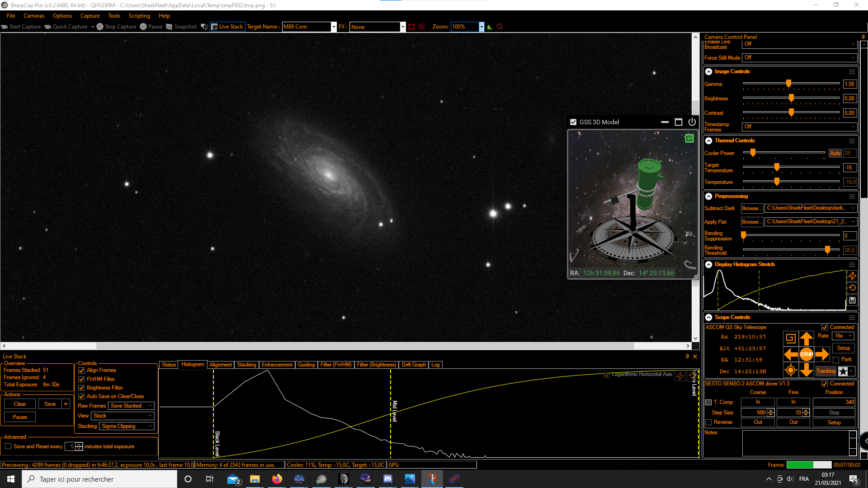Click the crosshair target icon in Scope Controls
This screenshot has width=868, height=488.
[x=791, y=371]
